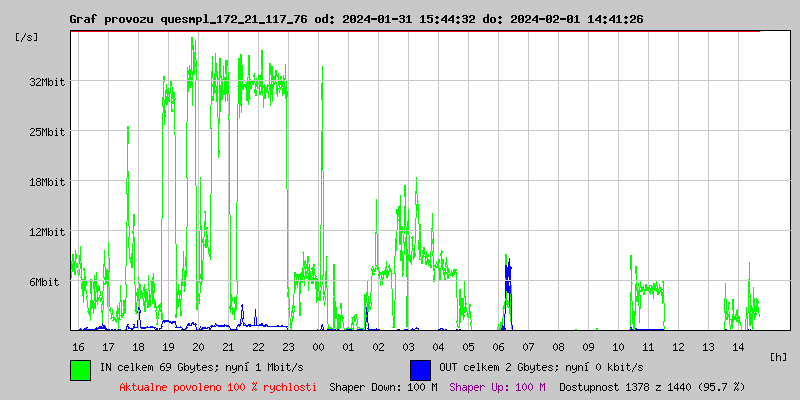Click the purple 'Shaper Up: 100 M' text
Image resolution: width=800 pixels, height=400 pixels.
tap(497, 387)
